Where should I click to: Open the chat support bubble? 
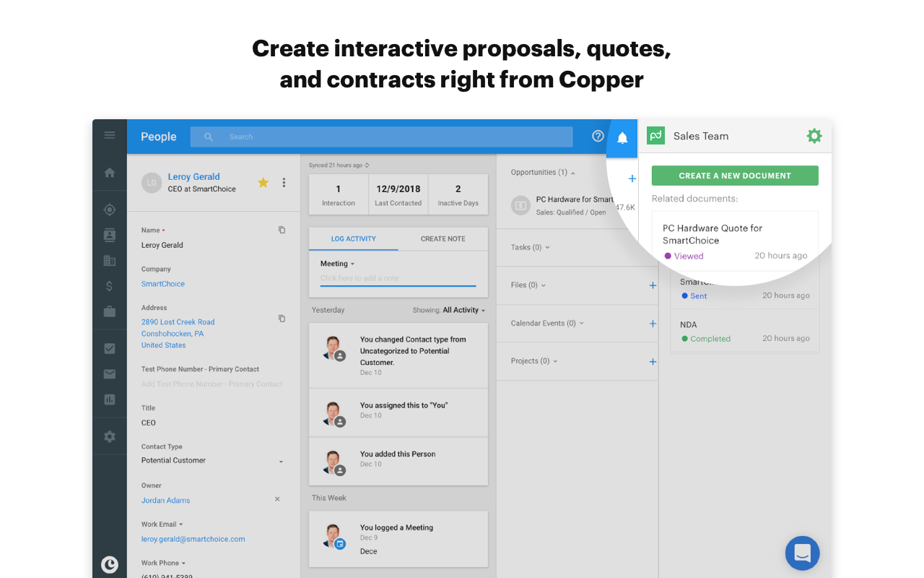point(803,553)
